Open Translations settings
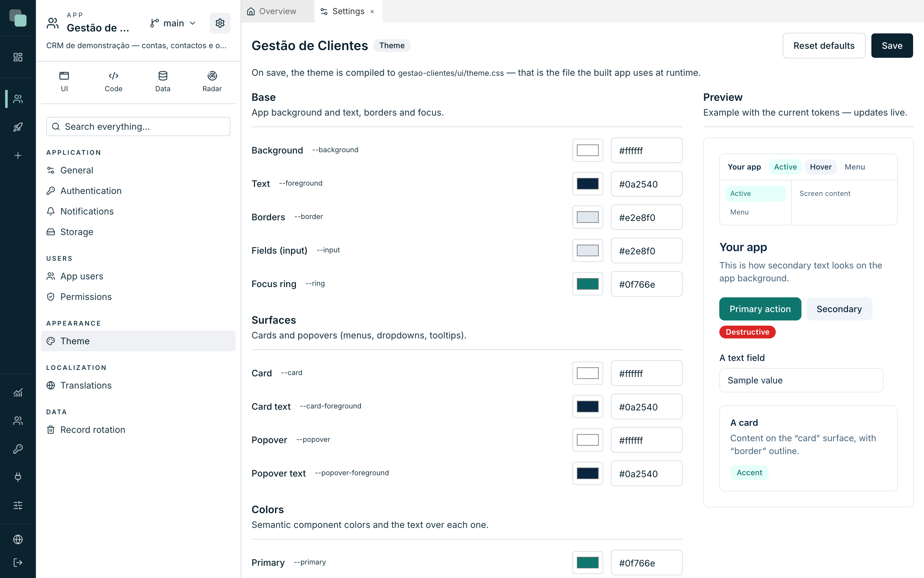 coord(138,385)
